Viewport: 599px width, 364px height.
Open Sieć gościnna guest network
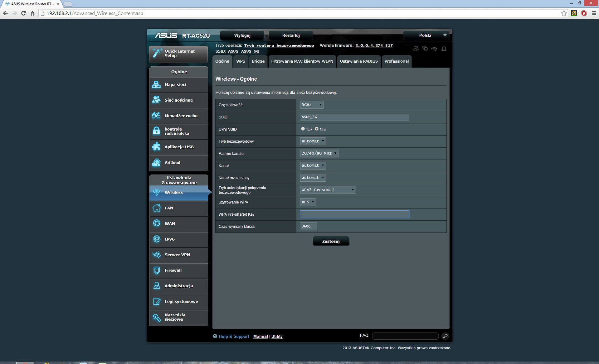(178, 100)
